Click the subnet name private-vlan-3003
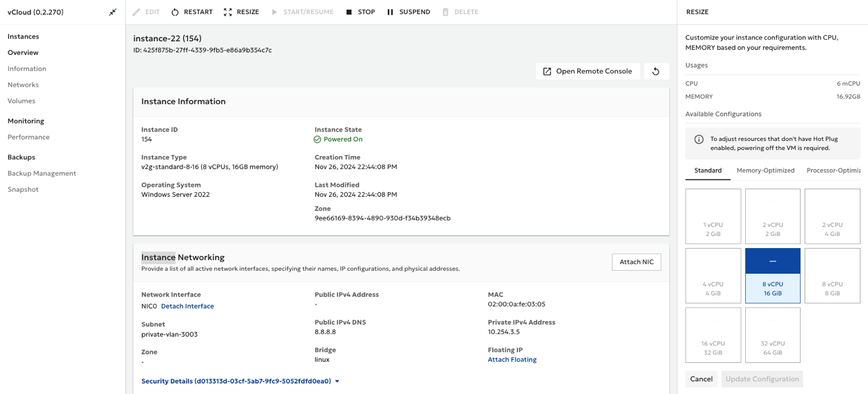 [170, 334]
